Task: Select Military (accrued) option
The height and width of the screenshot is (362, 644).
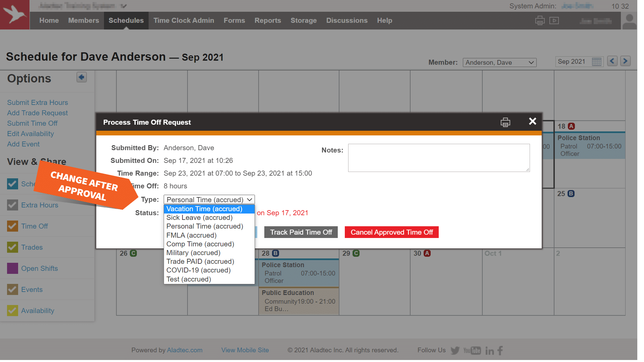Action: point(209,253)
